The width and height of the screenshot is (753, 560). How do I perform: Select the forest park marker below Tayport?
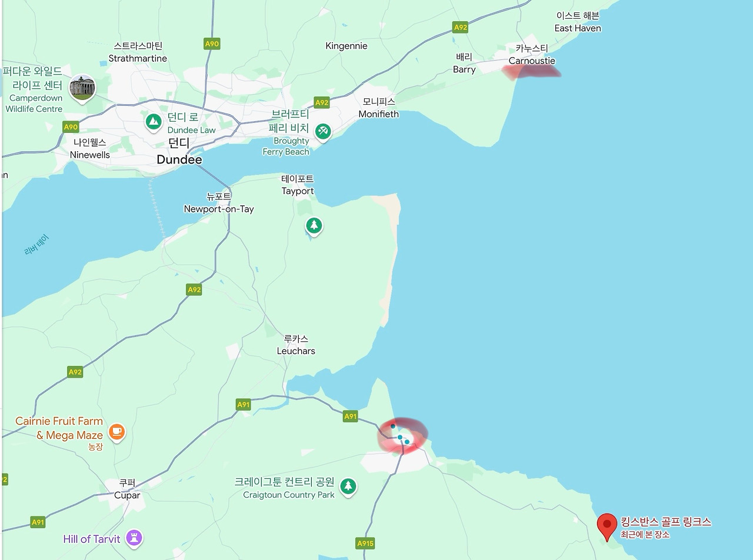pyautogui.click(x=314, y=225)
